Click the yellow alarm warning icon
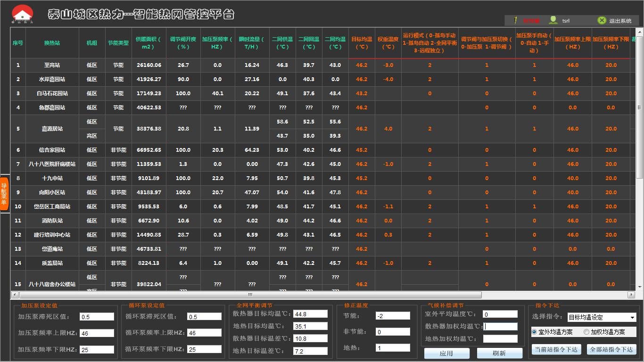644x362 pixels. tap(515, 20)
